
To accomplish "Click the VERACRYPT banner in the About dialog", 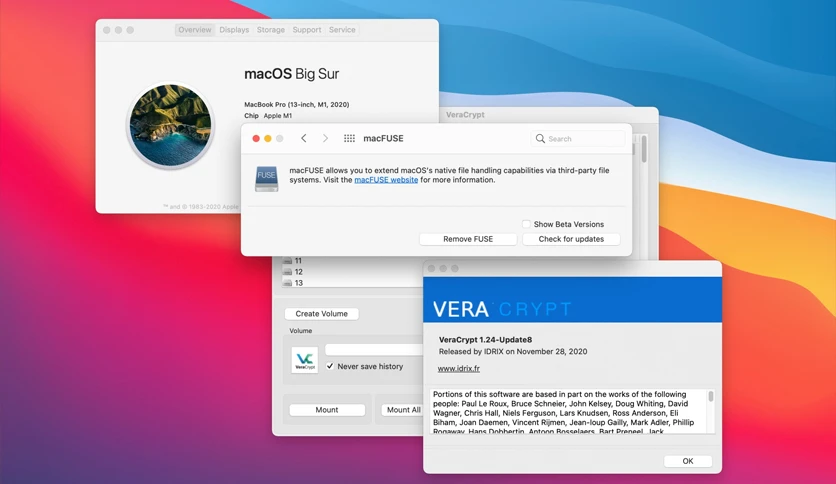I will (572, 300).
